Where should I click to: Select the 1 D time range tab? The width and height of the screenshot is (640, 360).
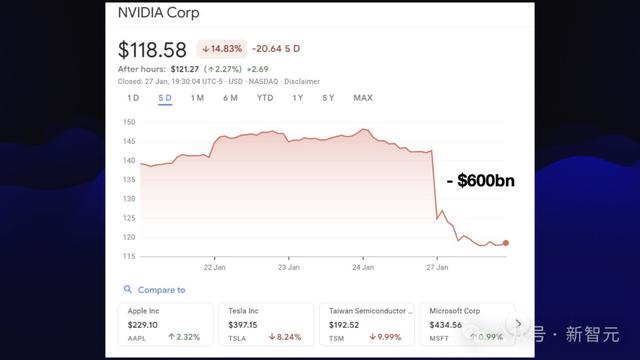point(133,98)
